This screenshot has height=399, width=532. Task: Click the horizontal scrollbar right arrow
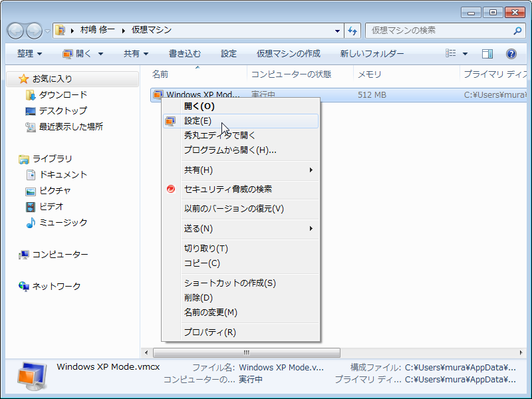tap(521, 353)
